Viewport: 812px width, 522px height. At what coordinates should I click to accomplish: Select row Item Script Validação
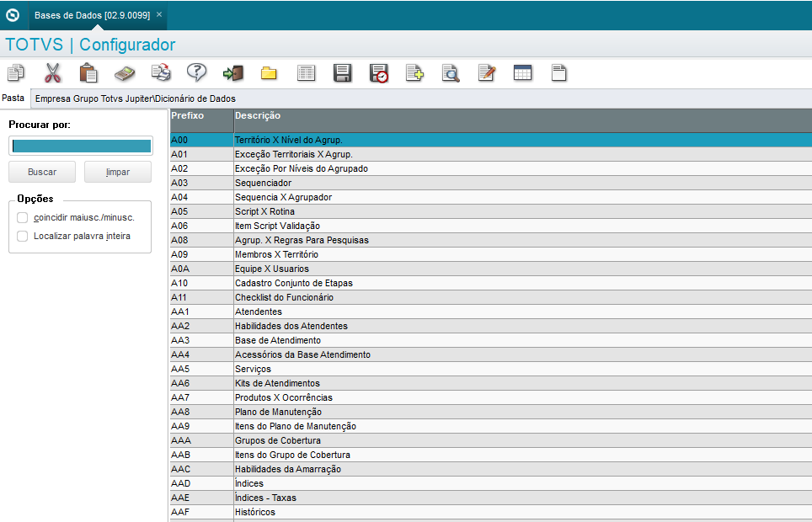point(491,226)
